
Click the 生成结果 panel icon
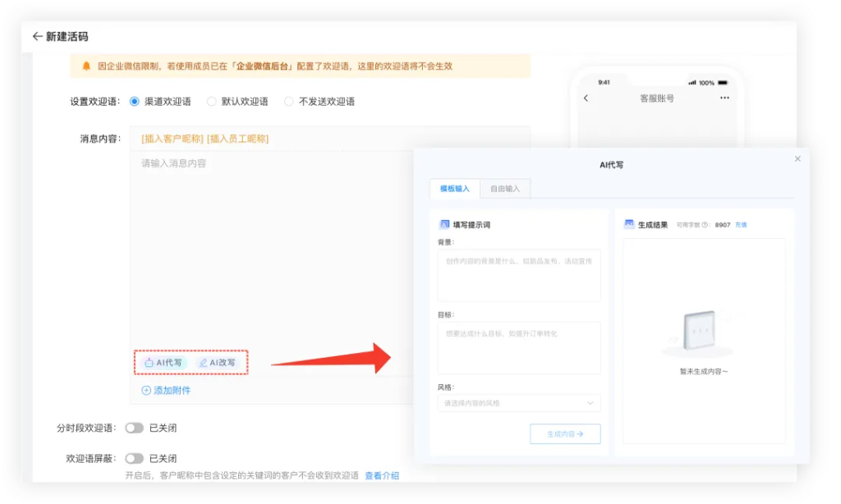coord(630,223)
